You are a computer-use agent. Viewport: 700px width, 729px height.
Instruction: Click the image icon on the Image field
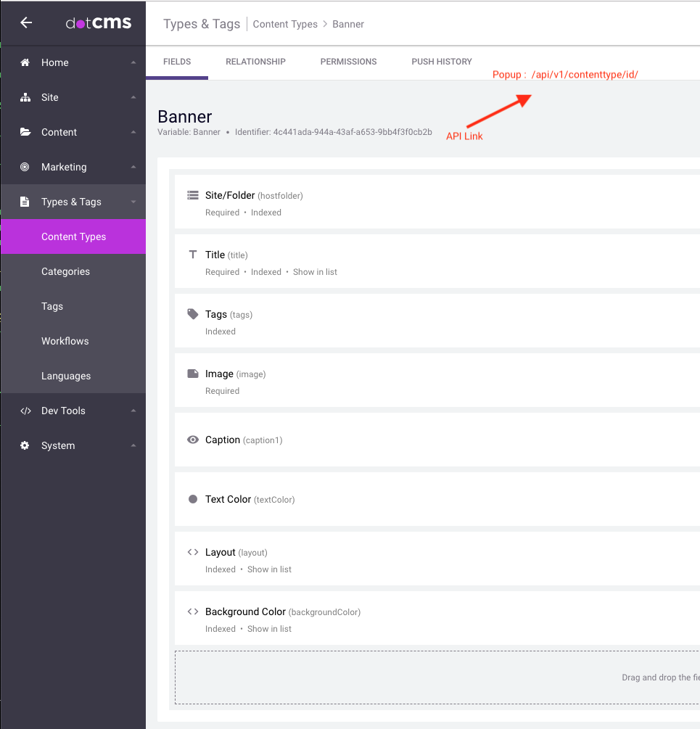(x=192, y=373)
